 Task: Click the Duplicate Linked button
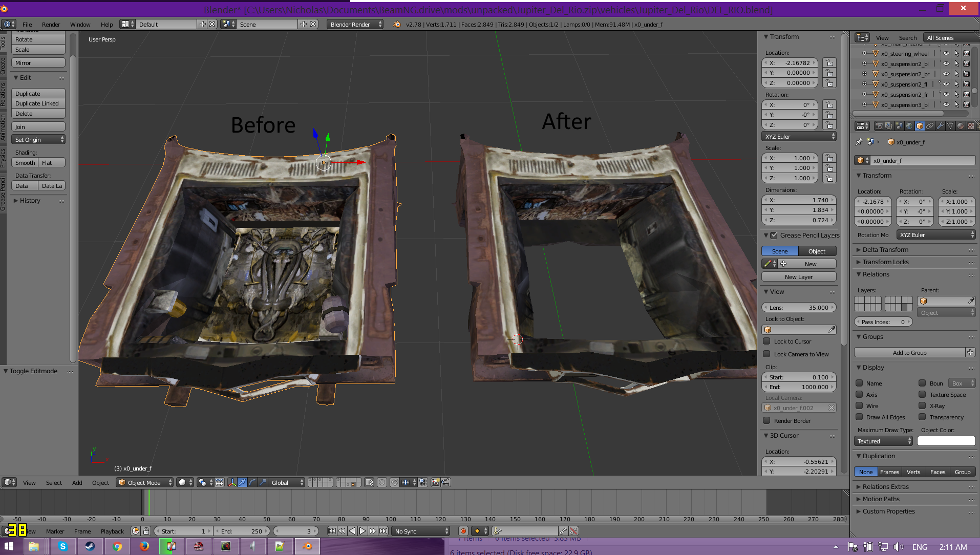coord(38,103)
